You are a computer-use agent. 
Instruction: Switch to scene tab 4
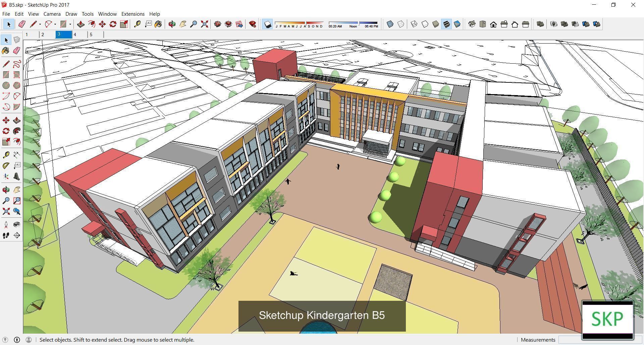click(80, 34)
